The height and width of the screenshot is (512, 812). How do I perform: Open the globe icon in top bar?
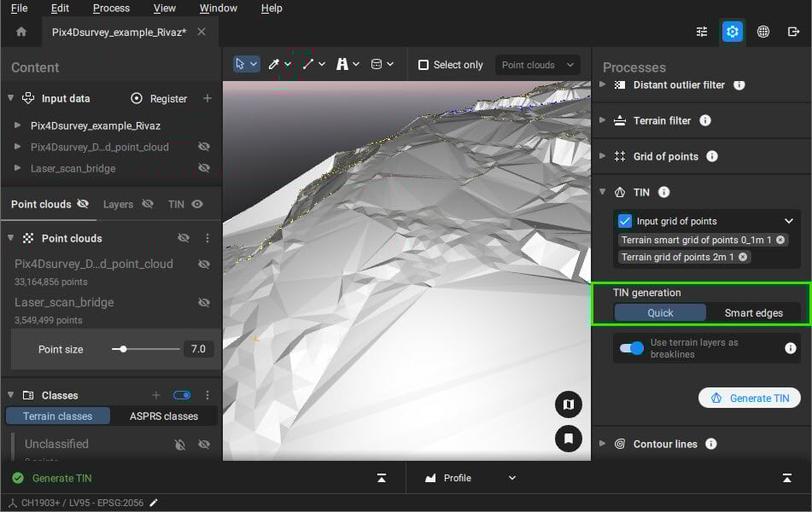tap(762, 32)
